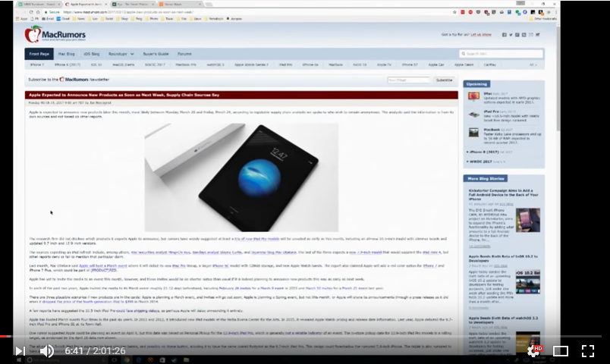The height and width of the screenshot is (364, 610).
Task: Open the Apple TV roundup link
Action: pyautogui.click(x=384, y=65)
